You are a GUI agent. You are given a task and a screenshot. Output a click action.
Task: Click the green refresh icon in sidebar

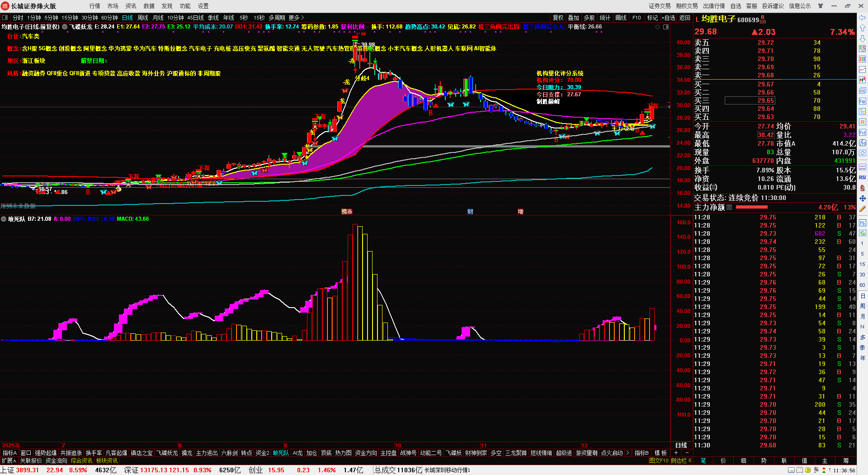(863, 233)
